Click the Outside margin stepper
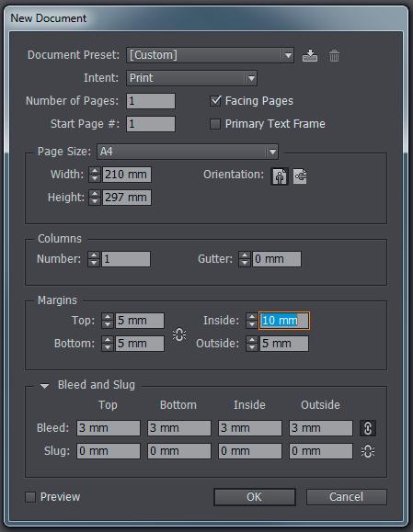Viewport: 413px width, 532px height. [252, 344]
